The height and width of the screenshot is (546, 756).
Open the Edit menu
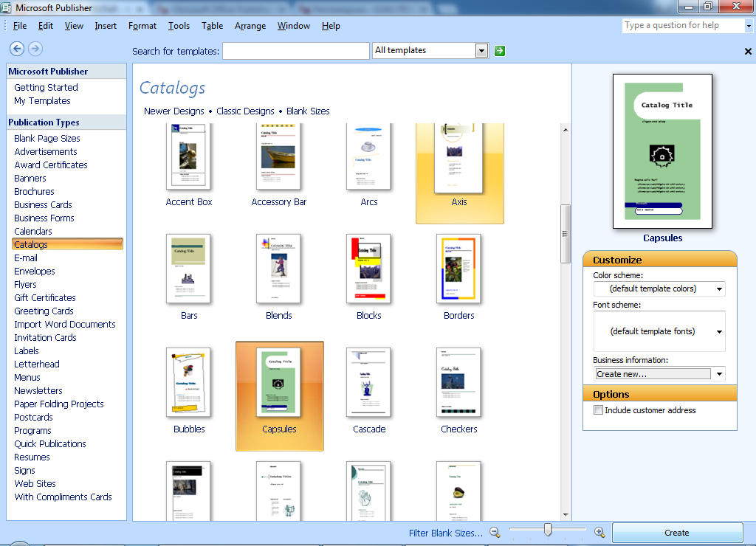click(46, 26)
